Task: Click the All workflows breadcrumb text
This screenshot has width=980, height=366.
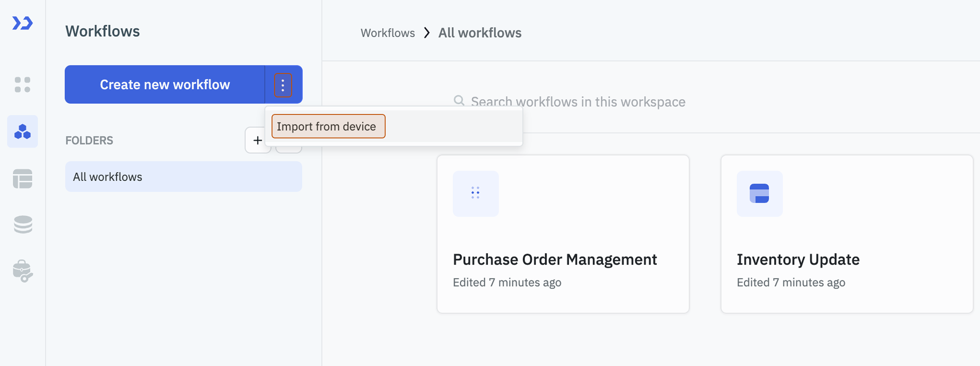Action: click(480, 33)
